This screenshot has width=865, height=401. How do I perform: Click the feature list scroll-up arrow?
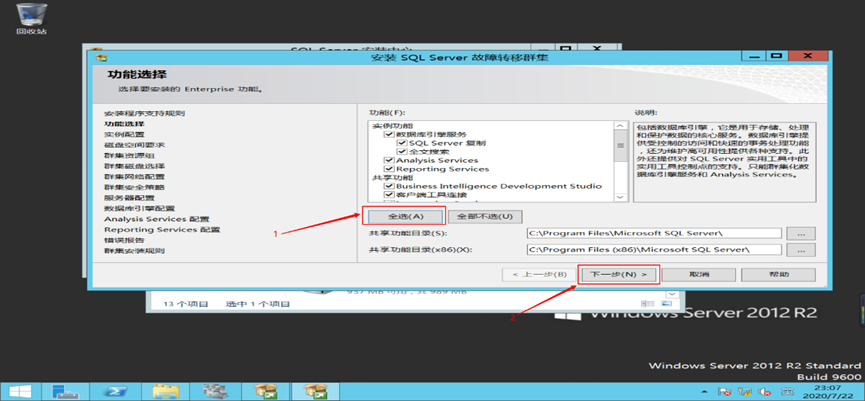(620, 127)
